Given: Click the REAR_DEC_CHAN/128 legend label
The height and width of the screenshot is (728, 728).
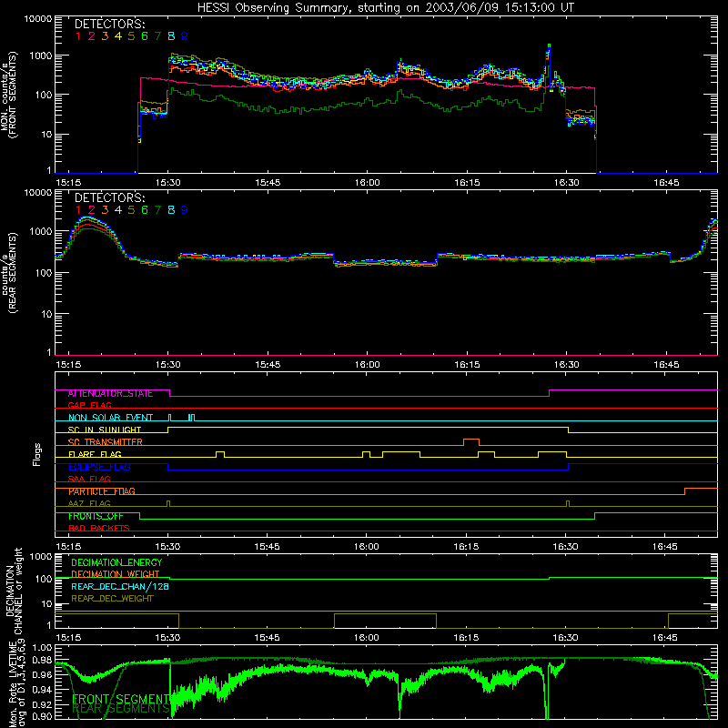Looking at the screenshot, I should click(120, 587).
